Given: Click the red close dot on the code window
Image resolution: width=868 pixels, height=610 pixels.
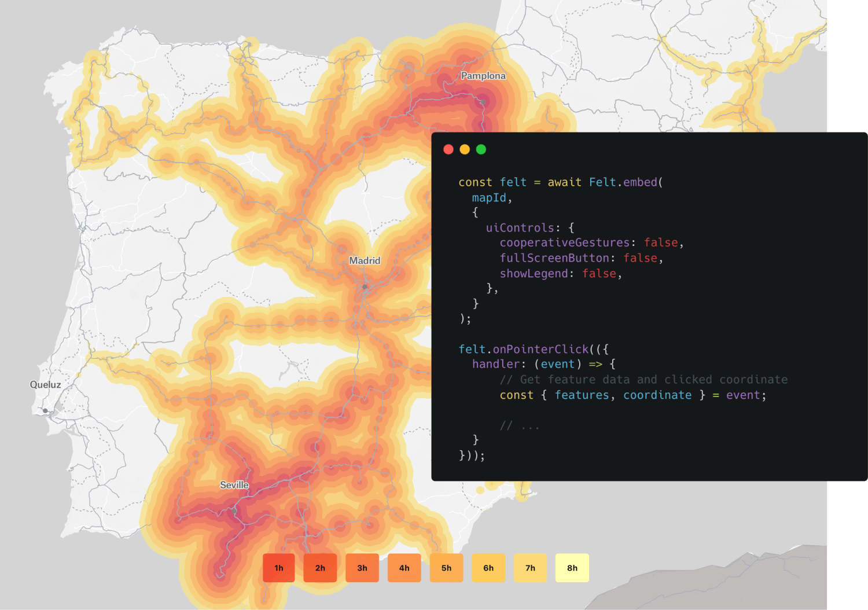Looking at the screenshot, I should [448, 149].
